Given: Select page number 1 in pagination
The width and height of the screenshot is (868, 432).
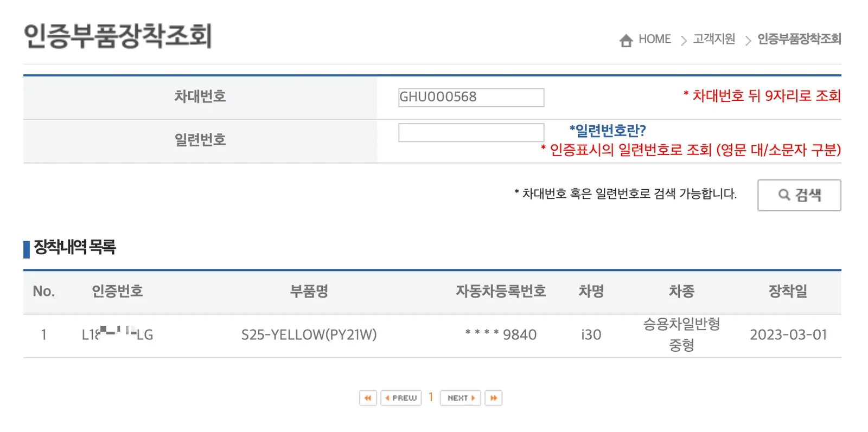Looking at the screenshot, I should pos(430,397).
